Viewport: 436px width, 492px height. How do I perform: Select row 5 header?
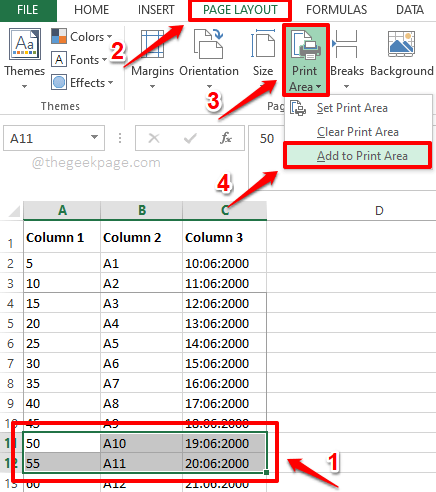pyautogui.click(x=11, y=323)
